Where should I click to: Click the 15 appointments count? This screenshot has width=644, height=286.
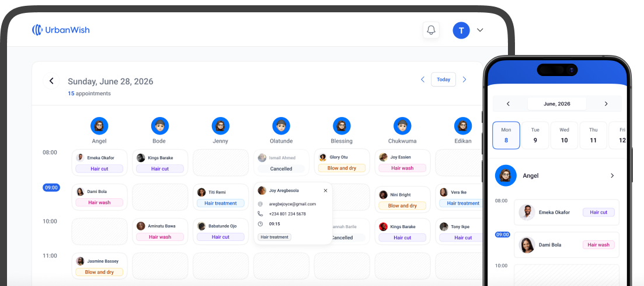coord(89,94)
